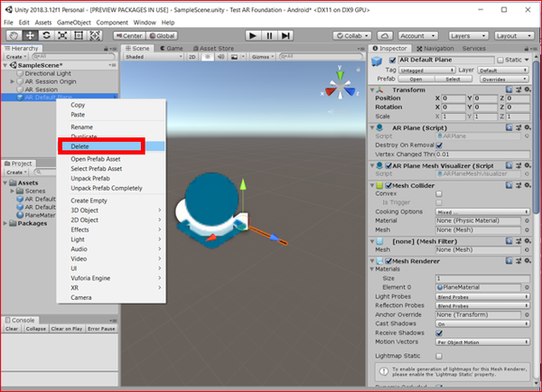
Task: Clear the Console
Action: pos(12,329)
